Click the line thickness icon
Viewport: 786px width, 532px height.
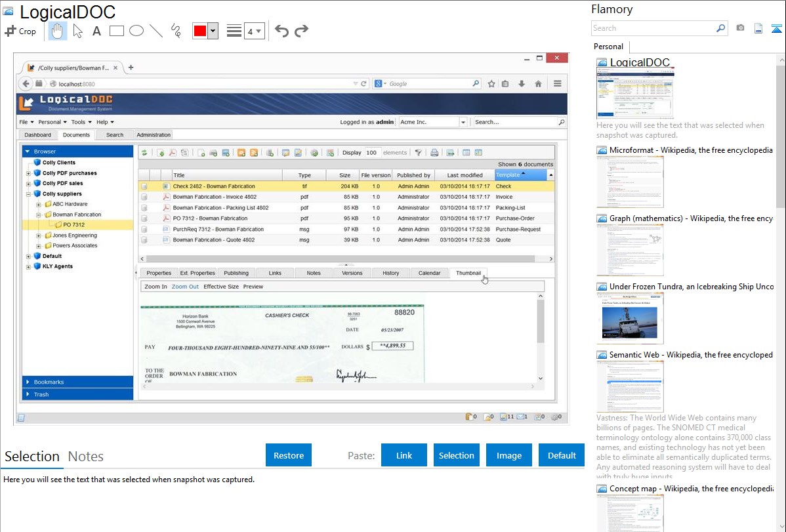coord(234,31)
